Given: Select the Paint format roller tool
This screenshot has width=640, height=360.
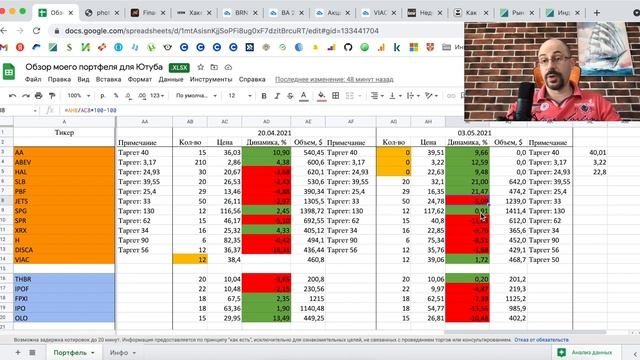Looking at the screenshot, I should pyautogui.click(x=52, y=96).
